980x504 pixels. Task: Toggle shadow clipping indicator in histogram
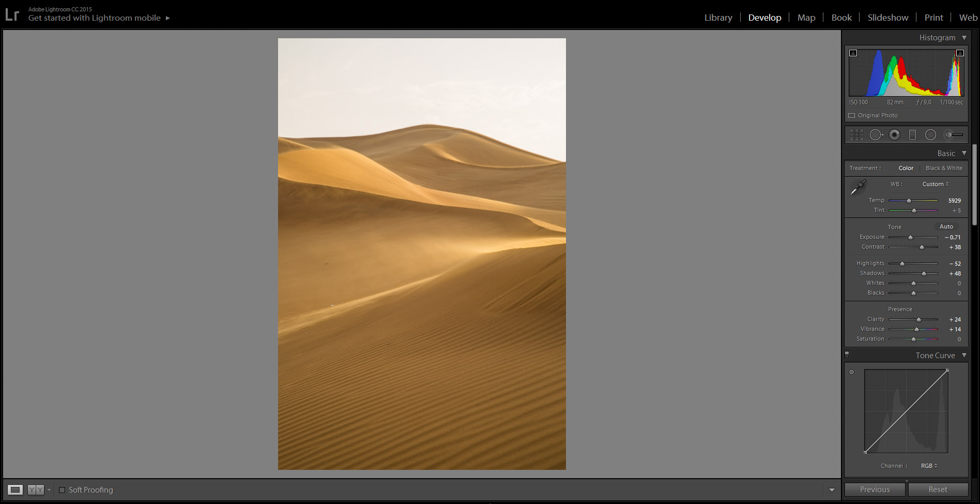pos(853,53)
